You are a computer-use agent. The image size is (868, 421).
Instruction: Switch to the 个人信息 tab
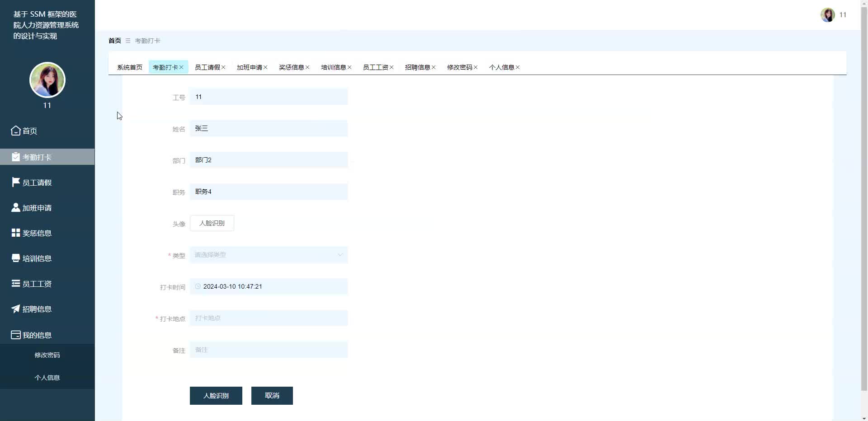(502, 67)
